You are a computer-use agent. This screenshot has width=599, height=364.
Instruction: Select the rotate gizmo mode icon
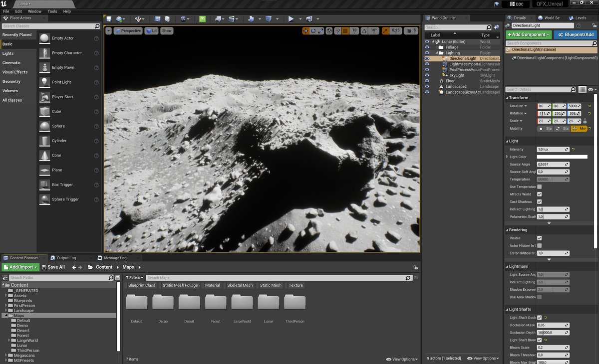313,31
